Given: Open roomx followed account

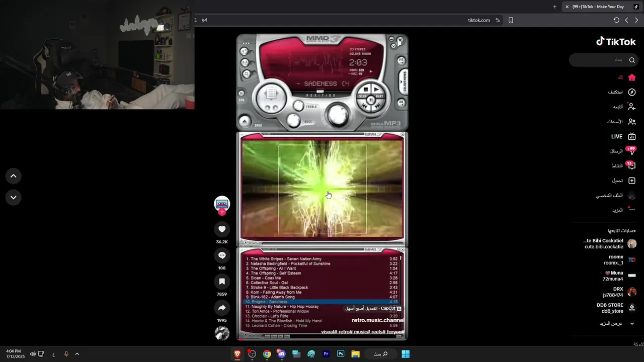Looking at the screenshot, I should [x=619, y=260].
